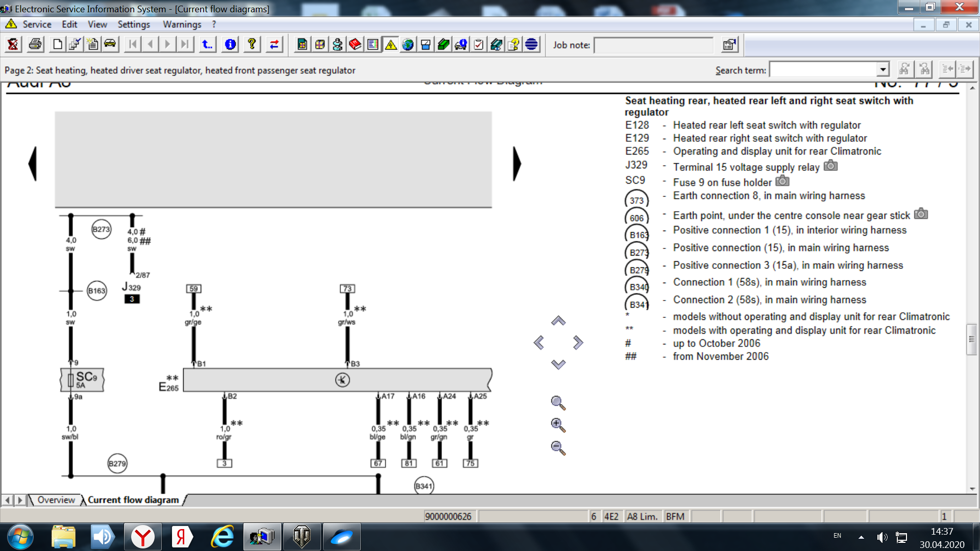Click camera icon beside Terminal 15 voltage supply relay
The image size is (980, 551).
click(830, 165)
